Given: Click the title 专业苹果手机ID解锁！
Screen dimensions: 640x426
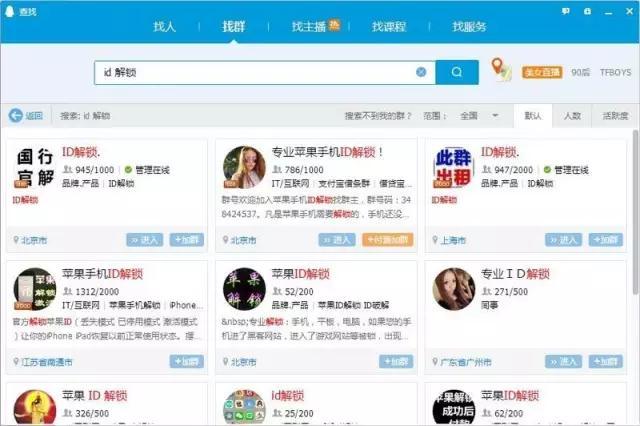Looking at the screenshot, I should click(x=327, y=152).
